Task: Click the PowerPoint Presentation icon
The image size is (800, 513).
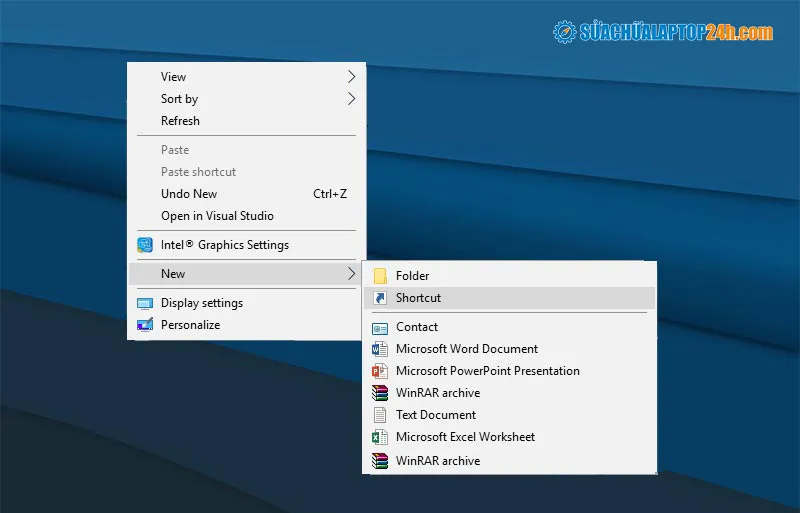Action: (x=380, y=371)
